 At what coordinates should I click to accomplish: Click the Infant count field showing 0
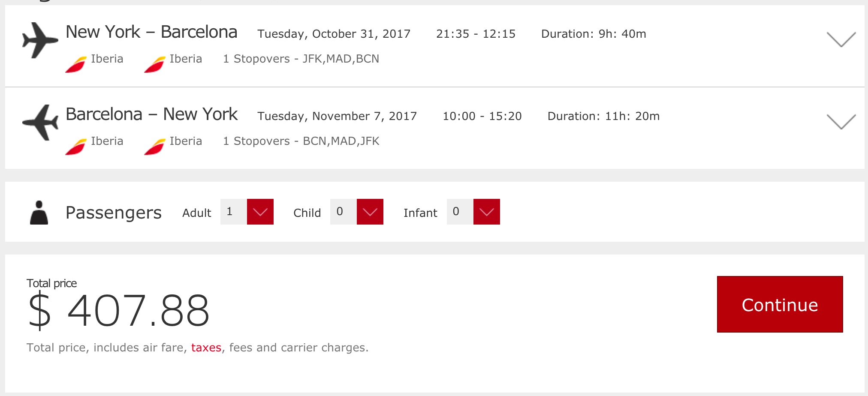coord(460,212)
